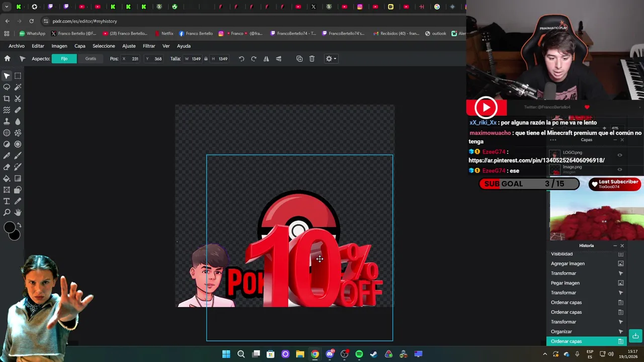This screenshot has width=644, height=362.
Task: Toggle the size lock between W and H
Action: 206,59
